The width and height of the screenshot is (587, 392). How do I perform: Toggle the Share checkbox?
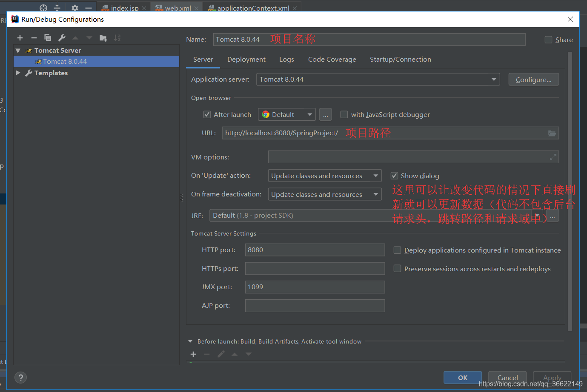point(548,40)
